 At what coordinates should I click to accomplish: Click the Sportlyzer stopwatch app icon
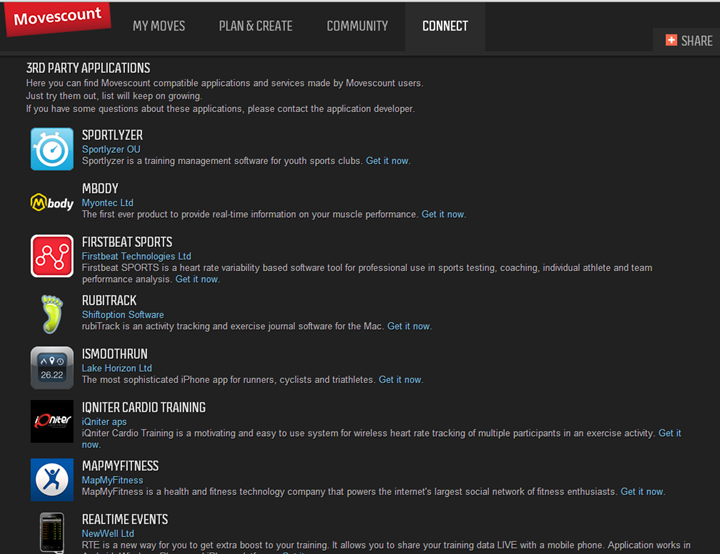52,149
